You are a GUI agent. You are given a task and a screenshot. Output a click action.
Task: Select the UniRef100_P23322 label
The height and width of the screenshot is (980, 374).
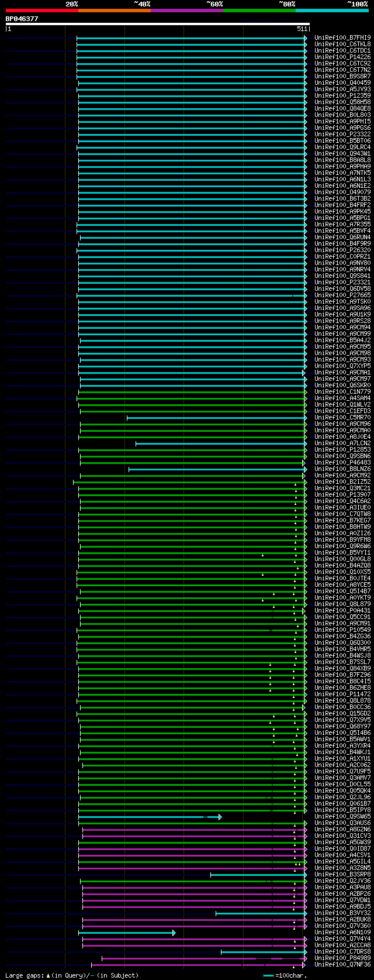342,134
